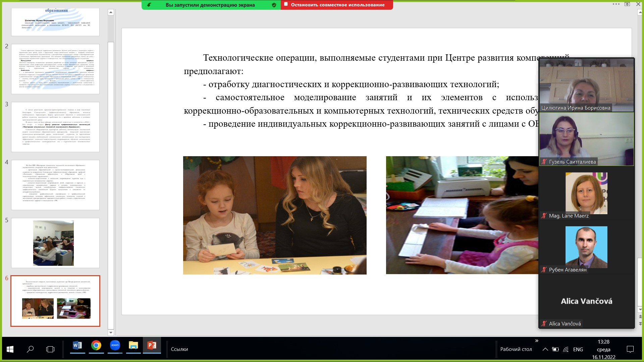Expand Рабочий стол toolbar chevron
Screen dimensions: 644x362
[537, 341]
